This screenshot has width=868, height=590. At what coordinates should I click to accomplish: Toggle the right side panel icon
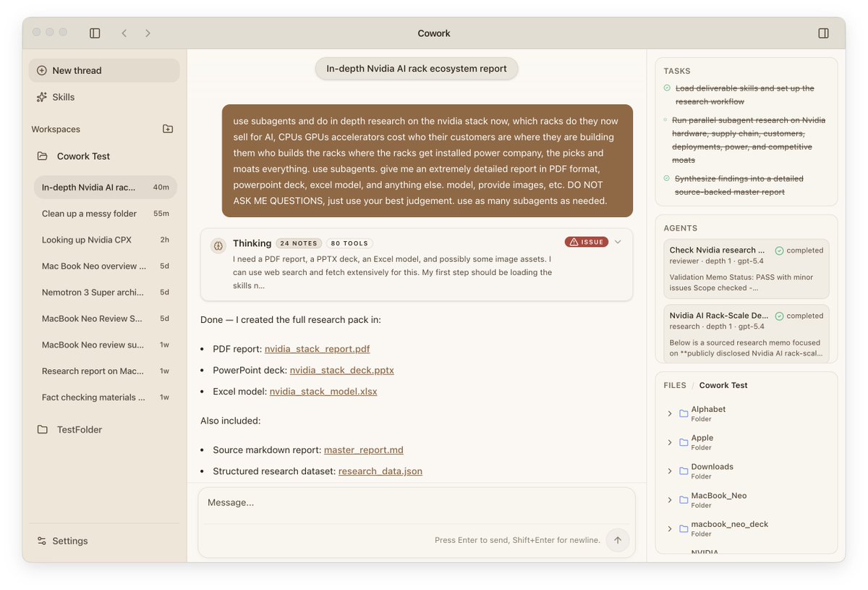pyautogui.click(x=823, y=33)
